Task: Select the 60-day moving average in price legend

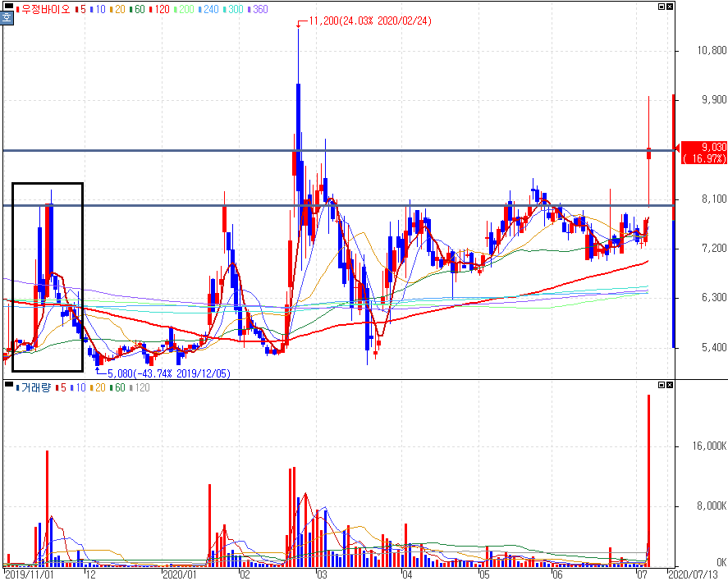Action: (x=137, y=9)
